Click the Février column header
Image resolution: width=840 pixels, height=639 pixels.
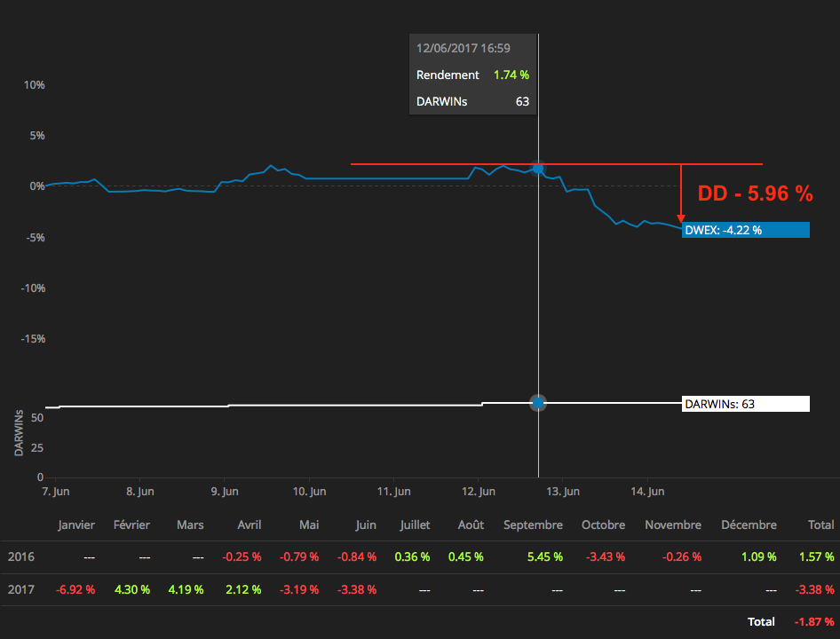tap(131, 525)
